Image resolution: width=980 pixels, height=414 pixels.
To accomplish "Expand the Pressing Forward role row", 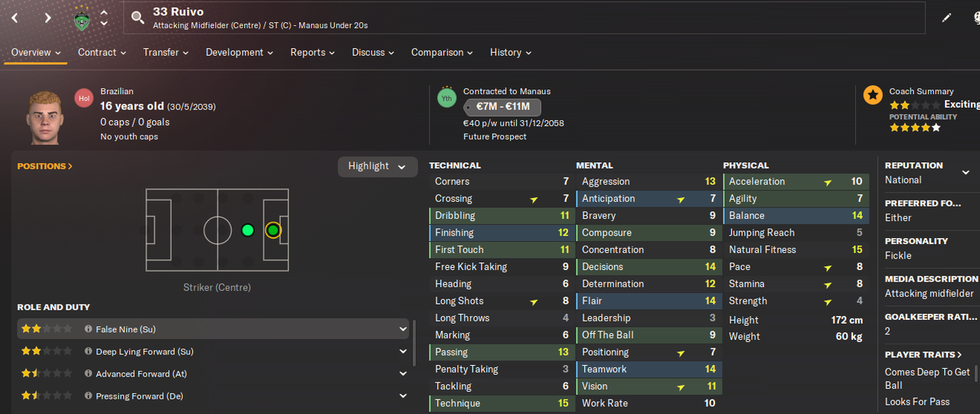I will coord(403,396).
